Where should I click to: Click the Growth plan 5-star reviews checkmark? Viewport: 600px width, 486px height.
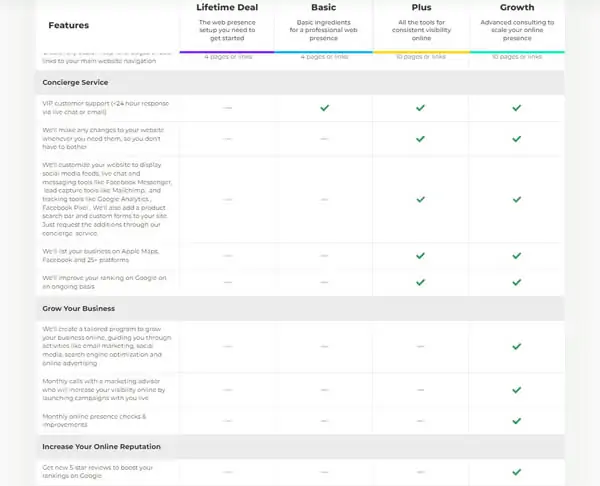517,472
